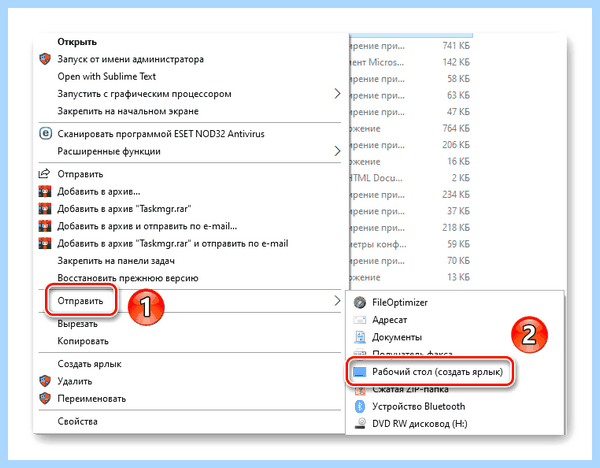600x468 pixels.
Task: Choose Закрепить на начальном экране
Action: click(128, 111)
